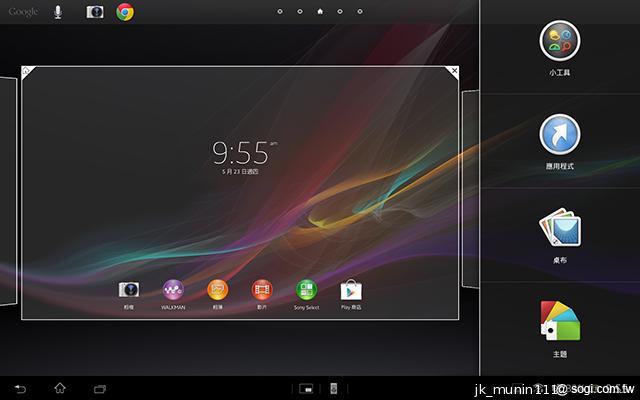
Task: Start voice search with microphone icon
Action: pyautogui.click(x=58, y=12)
